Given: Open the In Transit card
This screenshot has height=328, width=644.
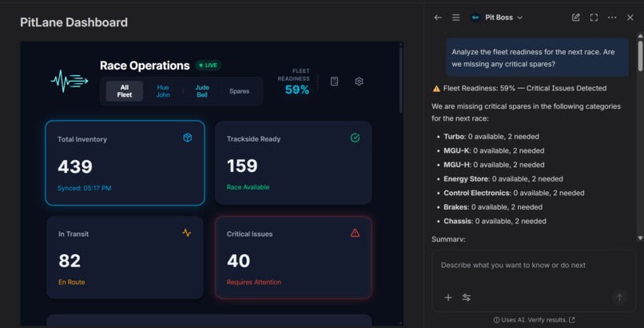Looking at the screenshot, I should pyautogui.click(x=125, y=258).
